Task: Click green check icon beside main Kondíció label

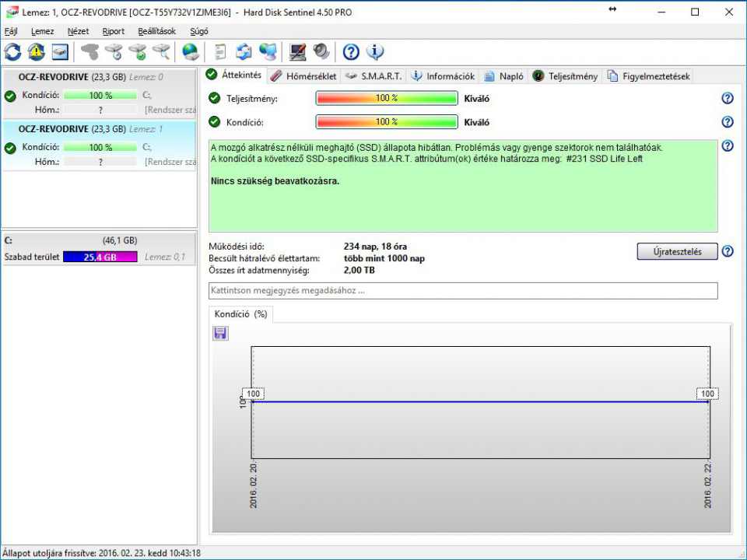Action: coord(215,122)
